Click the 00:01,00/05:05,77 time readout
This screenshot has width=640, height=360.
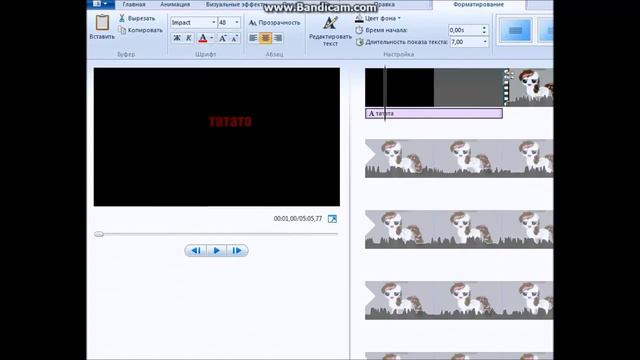298,219
